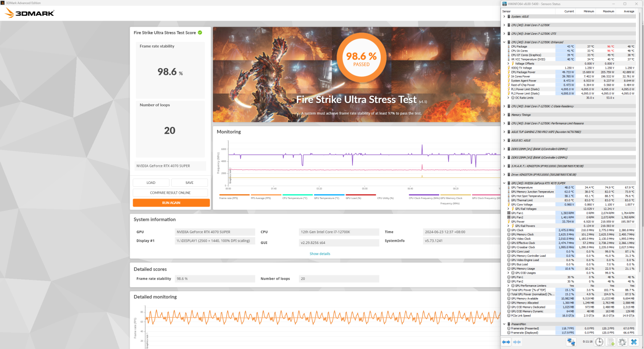Click the Maximum column header

click(x=605, y=11)
